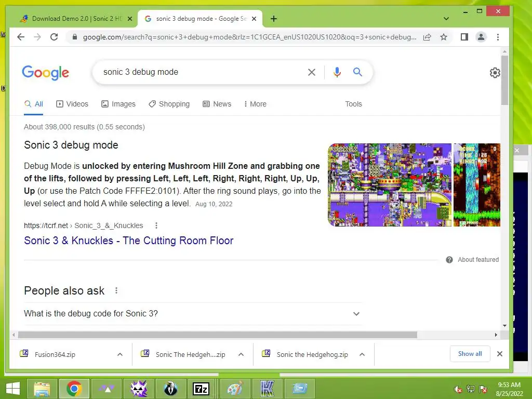The width and height of the screenshot is (532, 399).
Task: Open 7-Zip from the taskbar
Action: tap(201, 389)
